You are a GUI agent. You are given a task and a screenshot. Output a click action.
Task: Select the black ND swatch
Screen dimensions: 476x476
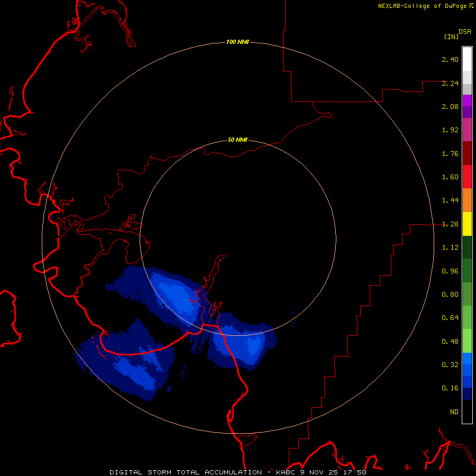pyautogui.click(x=467, y=411)
